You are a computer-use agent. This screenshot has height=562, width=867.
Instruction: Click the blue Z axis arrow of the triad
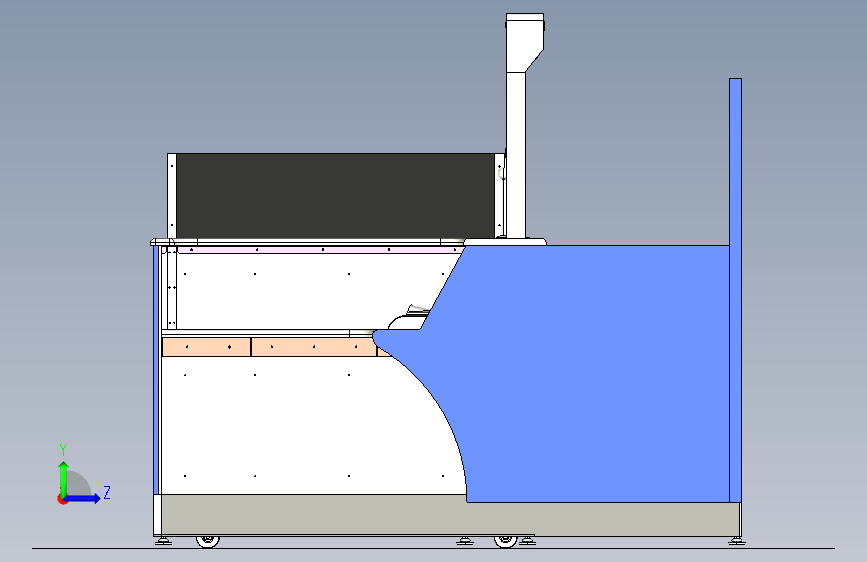(x=83, y=498)
